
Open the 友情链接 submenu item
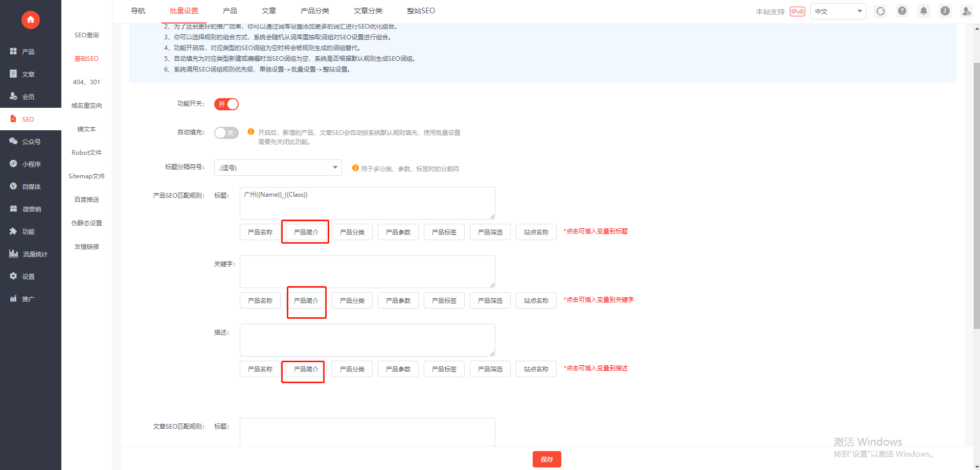86,247
